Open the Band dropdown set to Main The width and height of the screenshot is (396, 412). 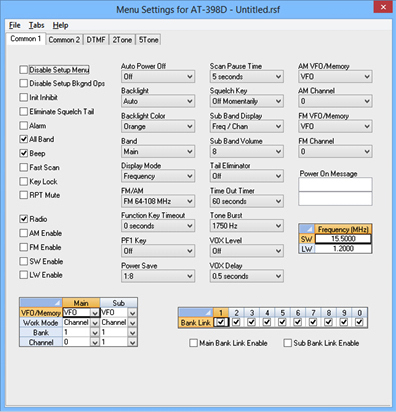click(x=158, y=152)
